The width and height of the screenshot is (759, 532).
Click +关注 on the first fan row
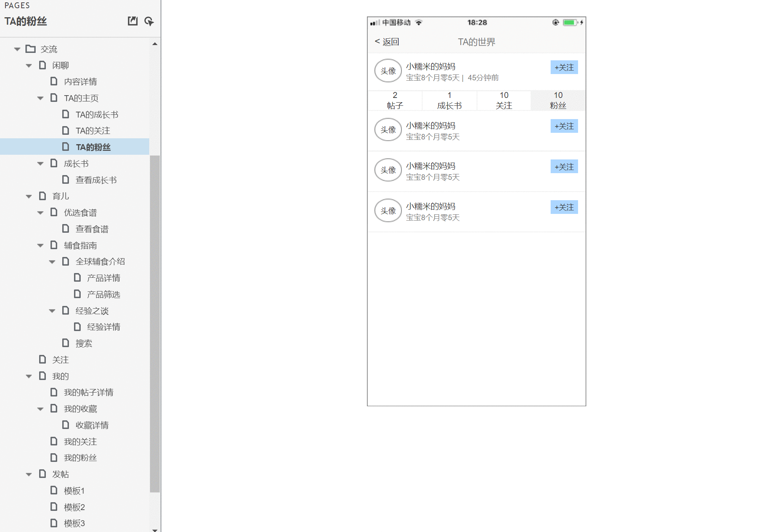pyautogui.click(x=564, y=126)
